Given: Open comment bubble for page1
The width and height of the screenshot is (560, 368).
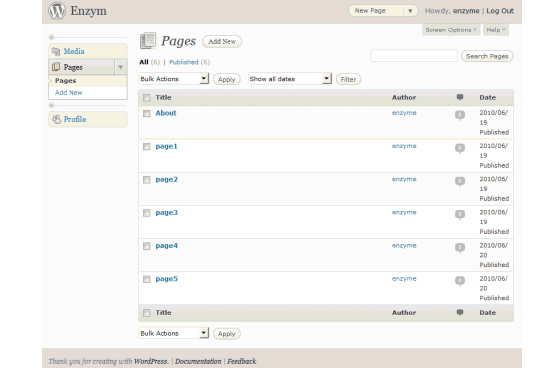Looking at the screenshot, I should 460,148.
